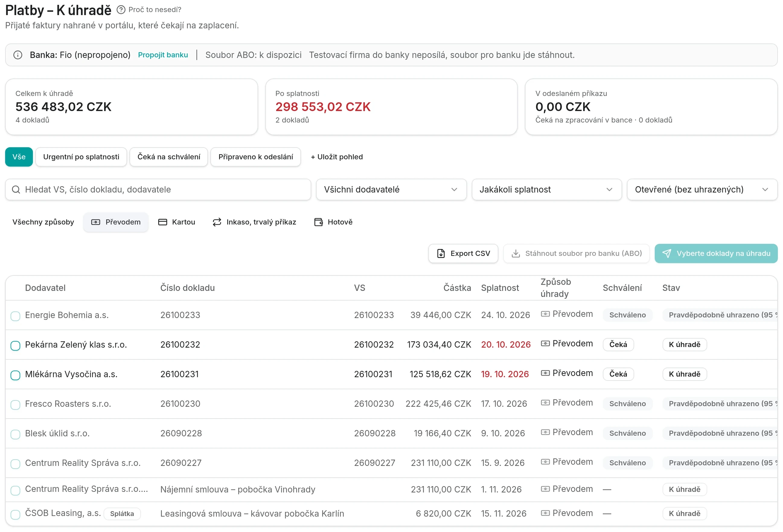Click the Hotově wallet icon
Image resolution: width=783 pixels, height=532 pixels.
[318, 222]
